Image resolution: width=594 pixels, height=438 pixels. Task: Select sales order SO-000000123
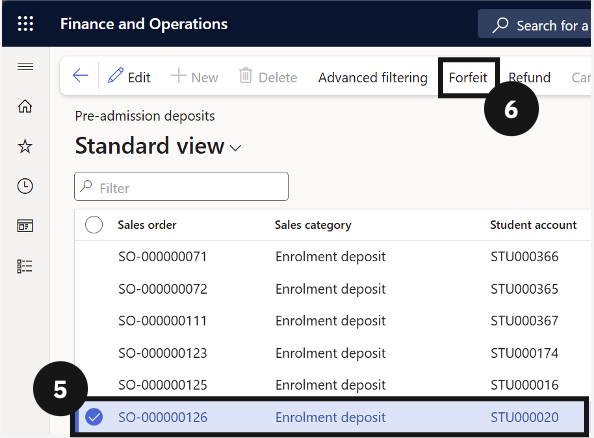coord(163,354)
